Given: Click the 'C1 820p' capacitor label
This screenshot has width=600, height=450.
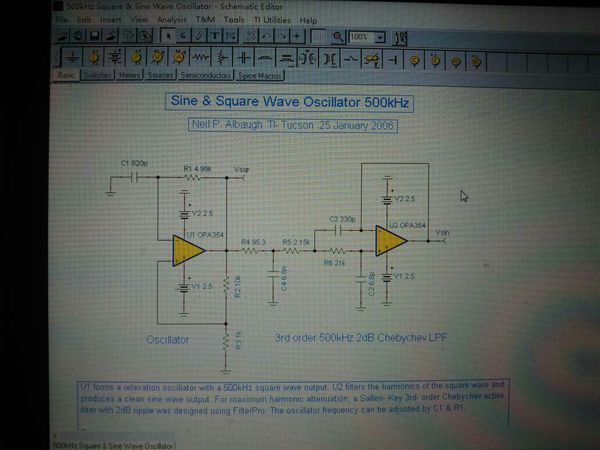Looking at the screenshot, I should point(134,163).
